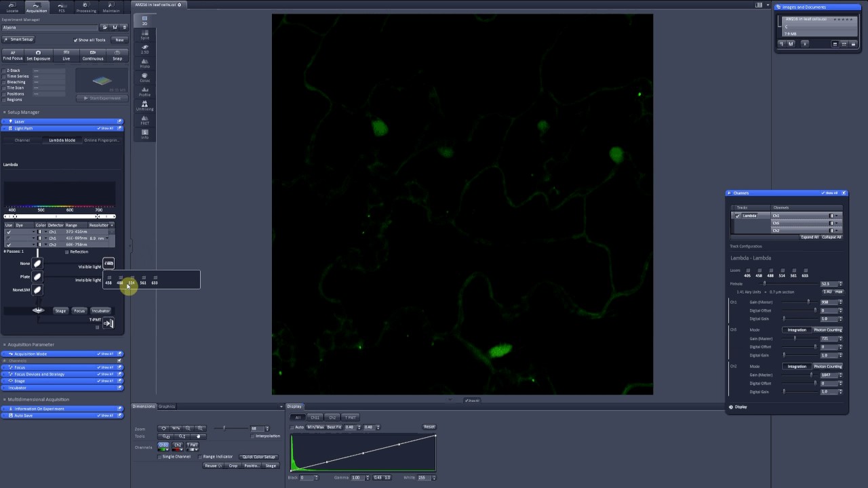Click the zoom in magnifier icon

tap(201, 428)
